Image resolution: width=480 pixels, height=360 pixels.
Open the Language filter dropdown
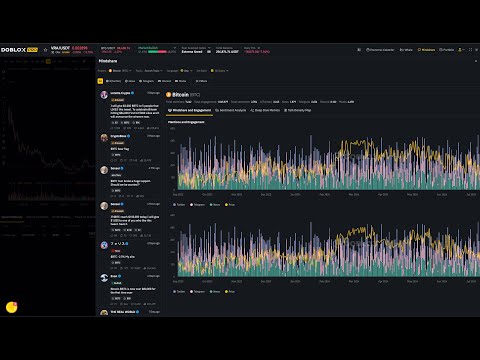pyautogui.click(x=186, y=71)
